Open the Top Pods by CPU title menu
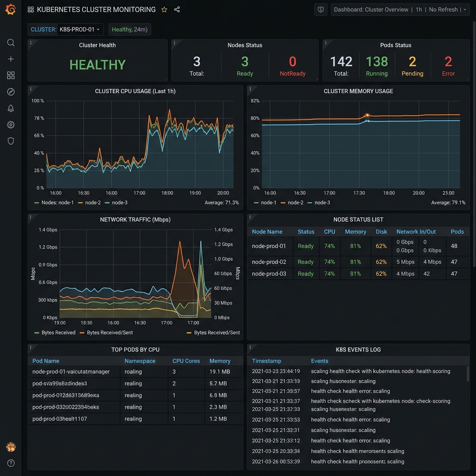476x476 pixels. click(135, 350)
